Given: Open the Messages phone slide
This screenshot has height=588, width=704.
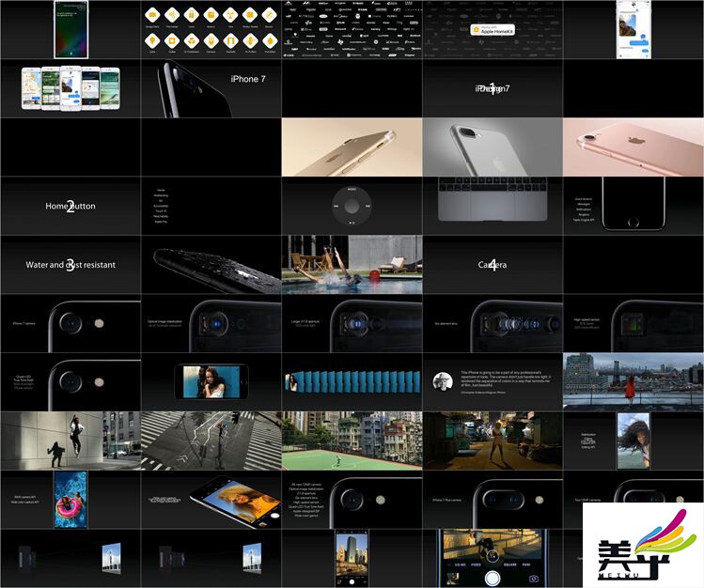Looking at the screenshot, I should click(x=634, y=30).
